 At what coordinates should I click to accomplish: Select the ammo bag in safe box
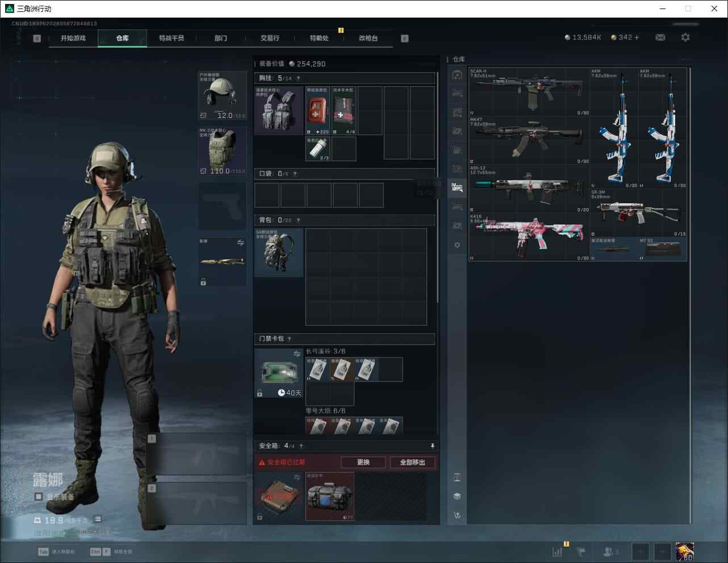(x=330, y=497)
